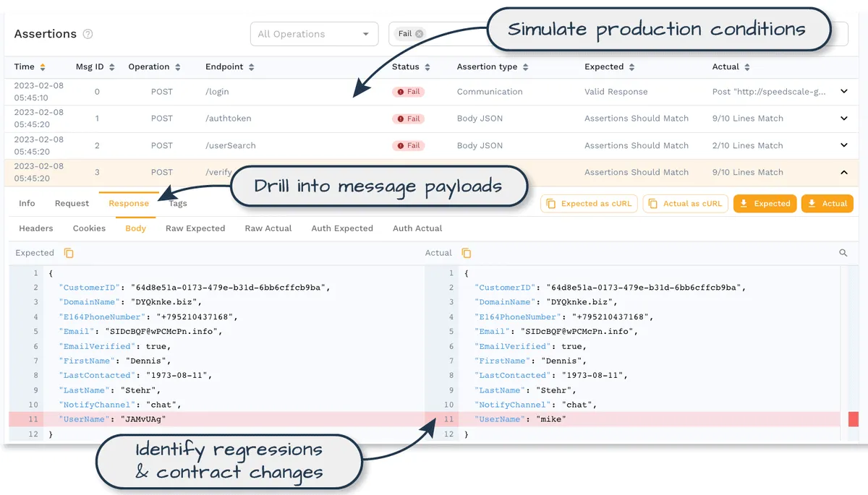Remove the Fail filter chip
Viewport: 868px width, 495px height.
coord(420,34)
